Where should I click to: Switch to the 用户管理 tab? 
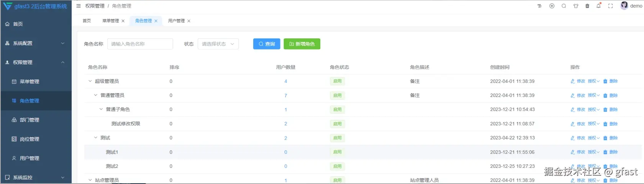176,21
